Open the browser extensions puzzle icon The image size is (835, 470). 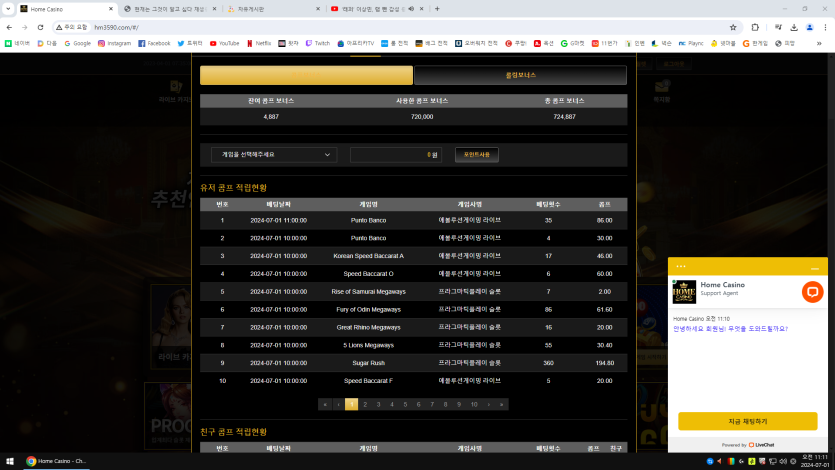coord(755,27)
